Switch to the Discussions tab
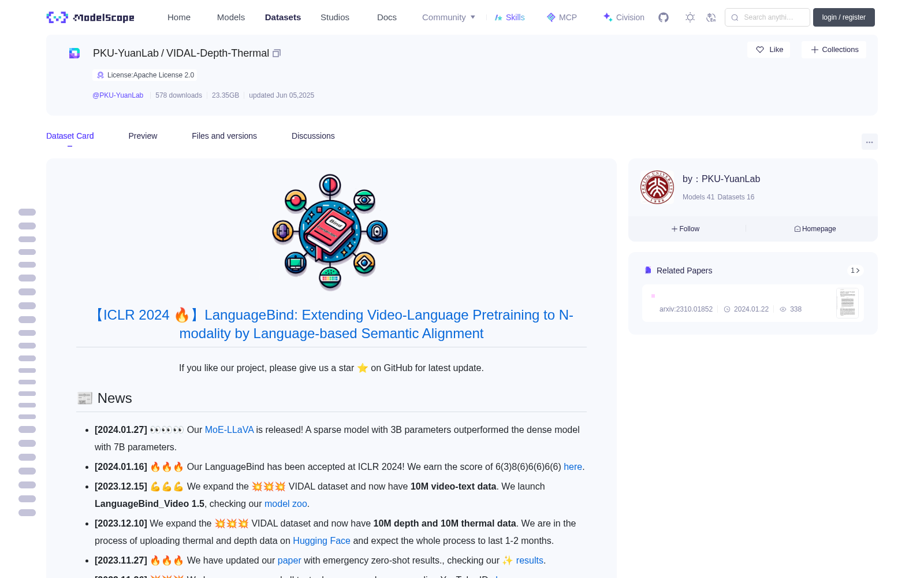Screen dimensions: 924x578 tap(313, 136)
